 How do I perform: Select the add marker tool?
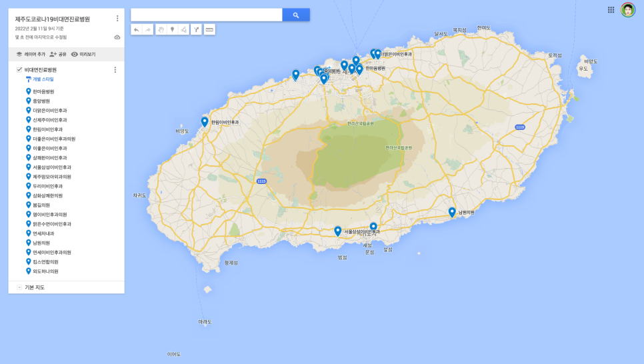[173, 29]
